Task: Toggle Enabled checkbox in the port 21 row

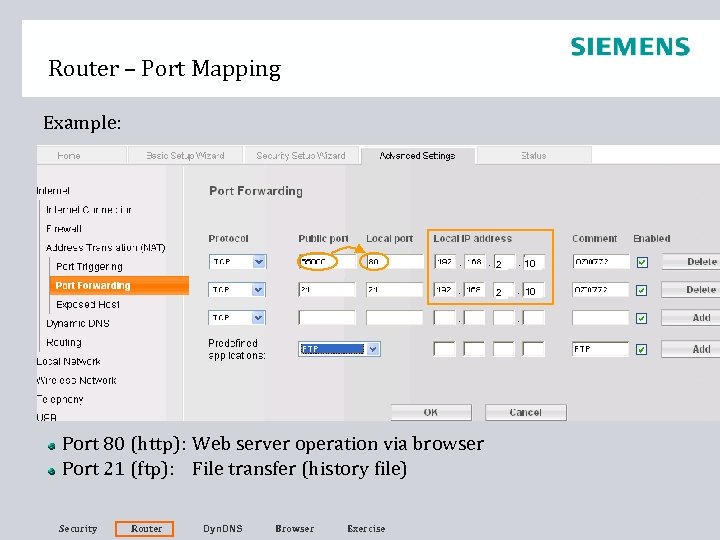Action: tap(642, 290)
